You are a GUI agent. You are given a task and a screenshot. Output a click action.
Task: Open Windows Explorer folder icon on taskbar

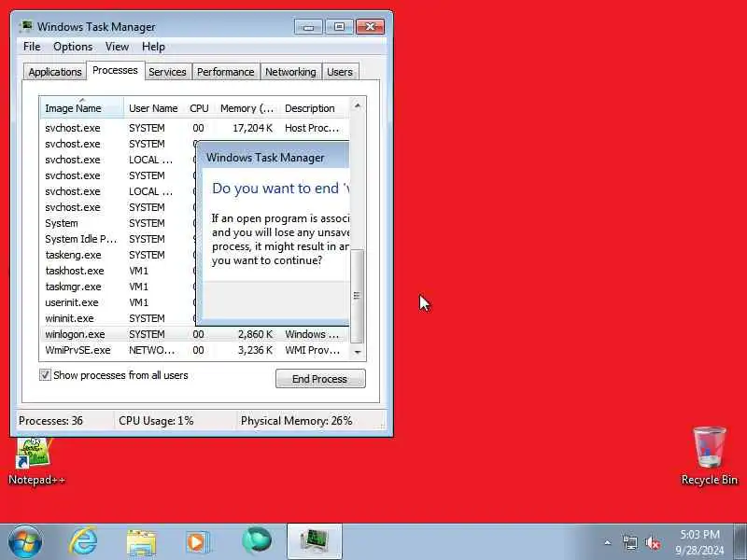pos(142,543)
